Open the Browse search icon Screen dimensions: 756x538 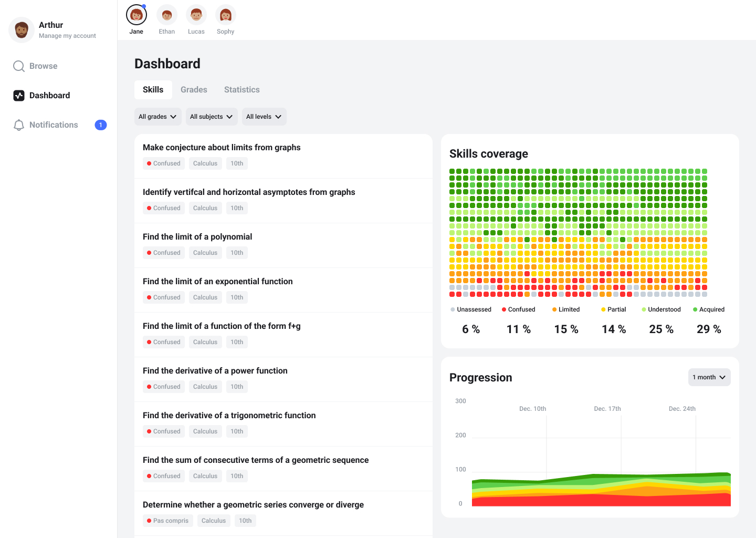tap(19, 66)
